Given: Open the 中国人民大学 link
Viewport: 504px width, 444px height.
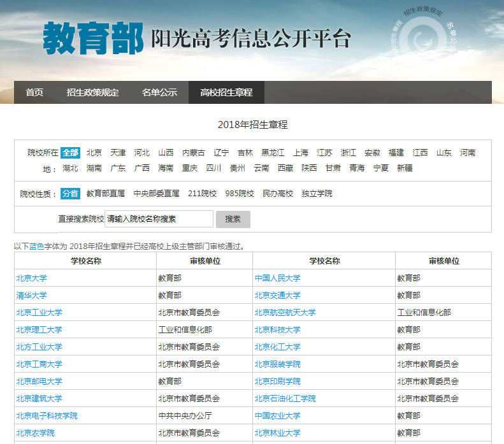Looking at the screenshot, I should pyautogui.click(x=277, y=278).
